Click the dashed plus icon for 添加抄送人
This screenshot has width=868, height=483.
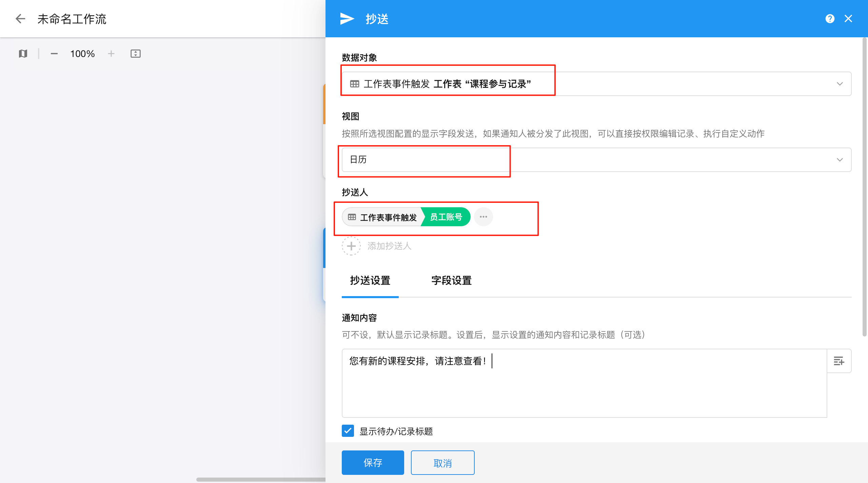[351, 246]
